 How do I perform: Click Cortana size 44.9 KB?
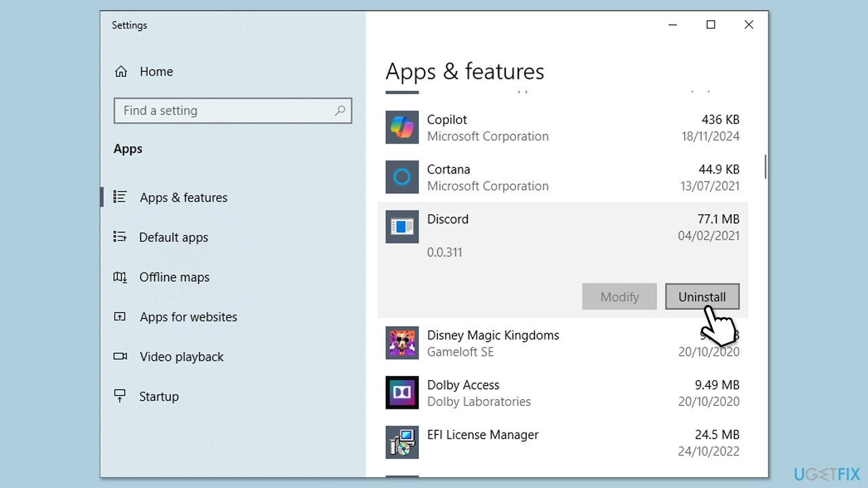[719, 169]
